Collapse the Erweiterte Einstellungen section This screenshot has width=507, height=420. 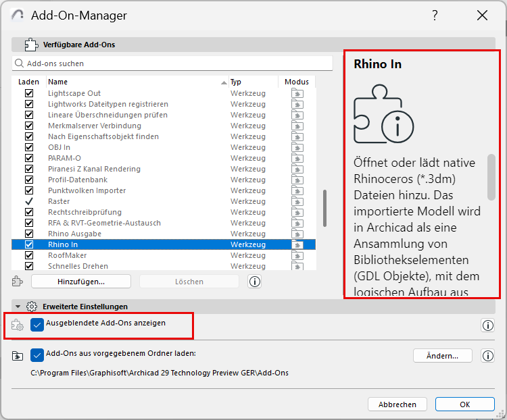coord(18,307)
